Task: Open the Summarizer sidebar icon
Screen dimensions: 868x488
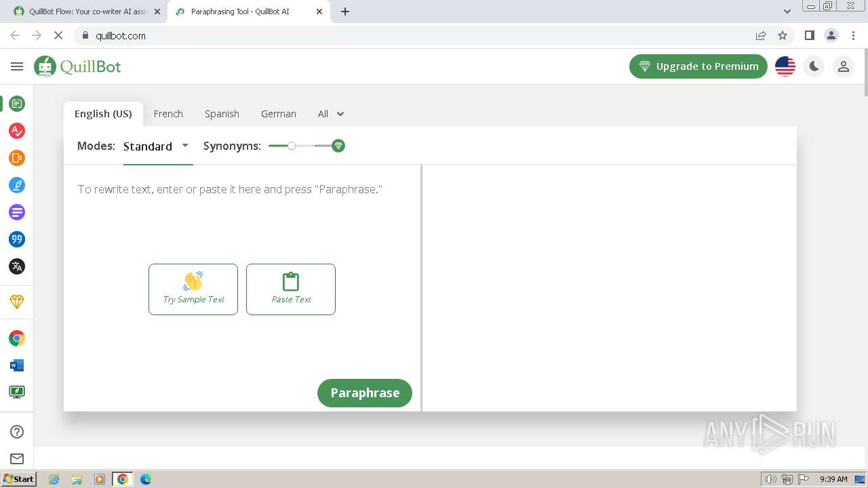Action: click(x=17, y=212)
